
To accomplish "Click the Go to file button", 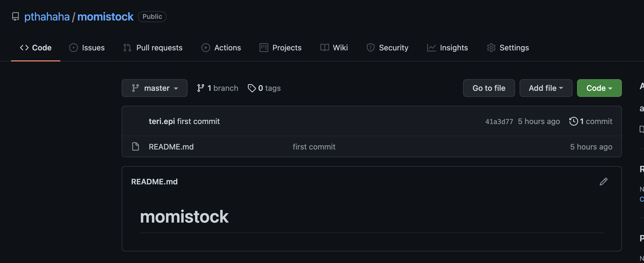I will pyautogui.click(x=489, y=88).
